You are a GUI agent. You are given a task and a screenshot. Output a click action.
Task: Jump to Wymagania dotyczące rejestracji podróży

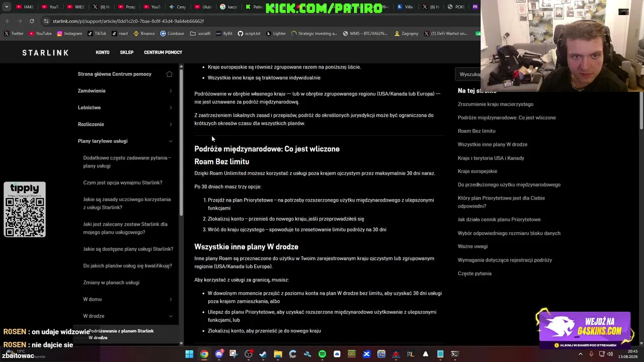point(505,260)
